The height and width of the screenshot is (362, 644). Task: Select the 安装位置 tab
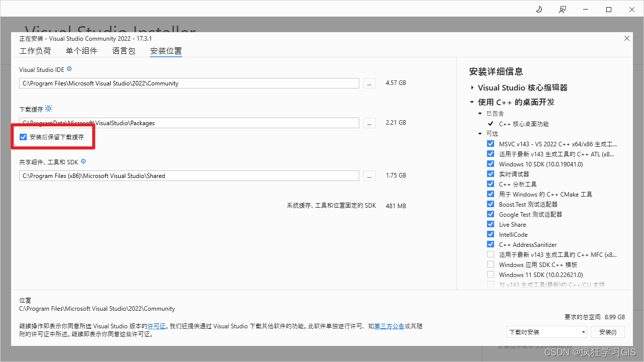pyautogui.click(x=166, y=51)
